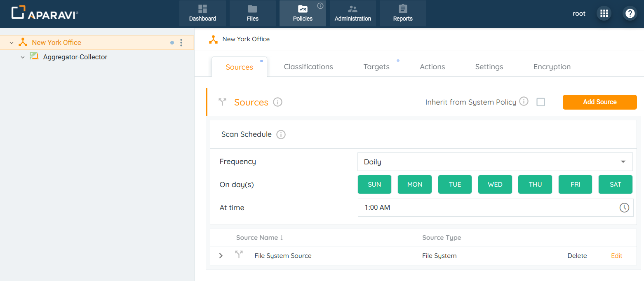Toggle the SUN day button
Viewport: 644px width, 281px height.
tap(374, 185)
